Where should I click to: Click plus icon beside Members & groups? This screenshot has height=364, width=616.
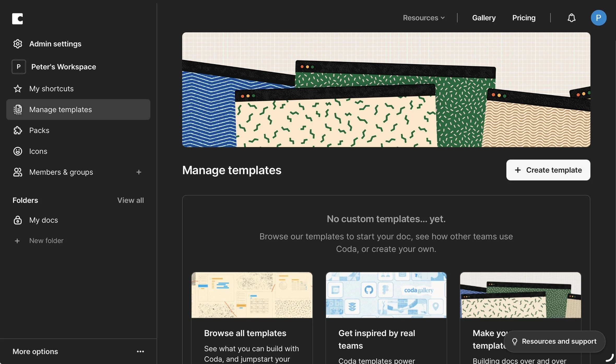139,172
